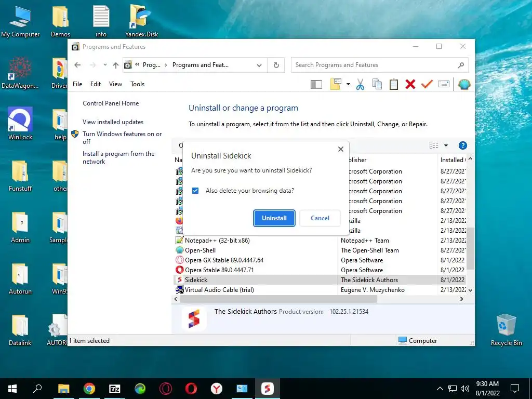532x399 pixels.
Task: Select the WinLock desktop shortcut
Action: coord(20,124)
